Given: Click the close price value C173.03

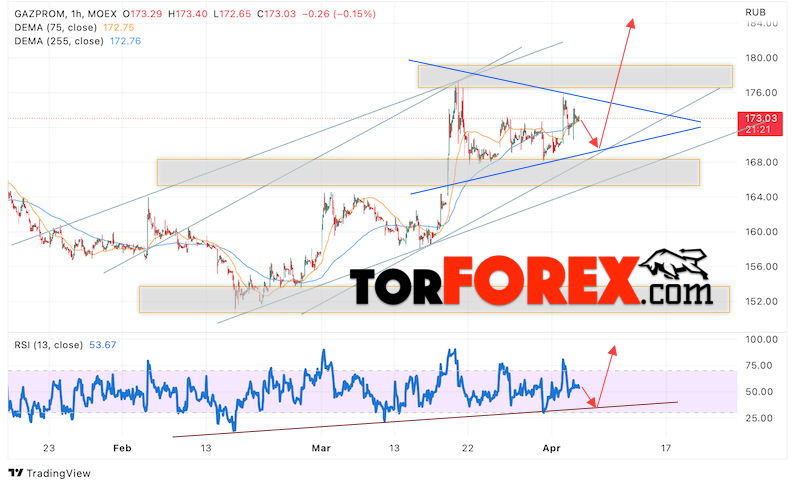Looking at the screenshot, I should coord(276,14).
